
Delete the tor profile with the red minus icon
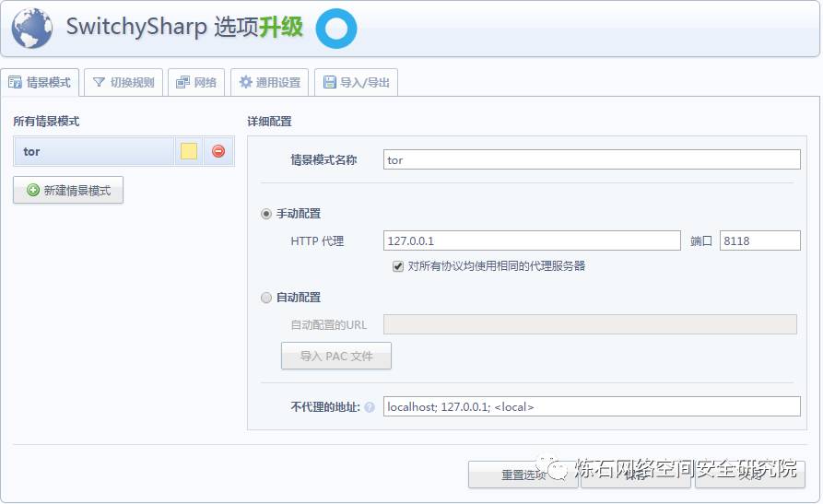pyautogui.click(x=218, y=151)
